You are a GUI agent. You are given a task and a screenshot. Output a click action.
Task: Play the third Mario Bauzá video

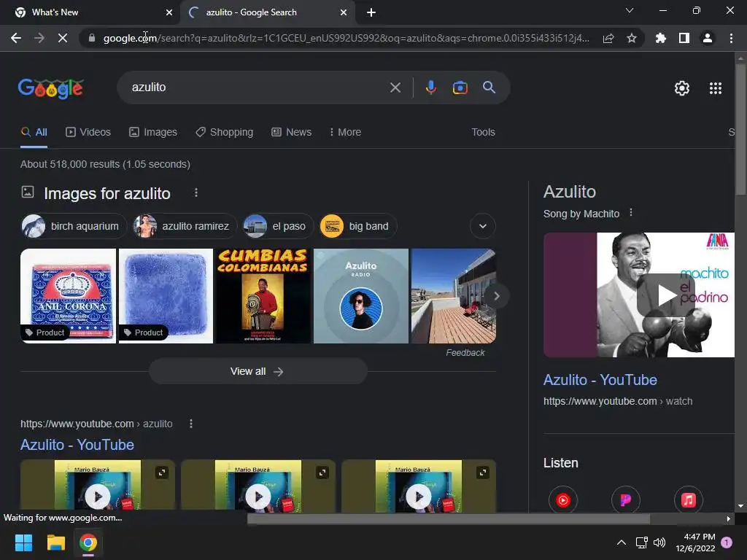click(419, 497)
